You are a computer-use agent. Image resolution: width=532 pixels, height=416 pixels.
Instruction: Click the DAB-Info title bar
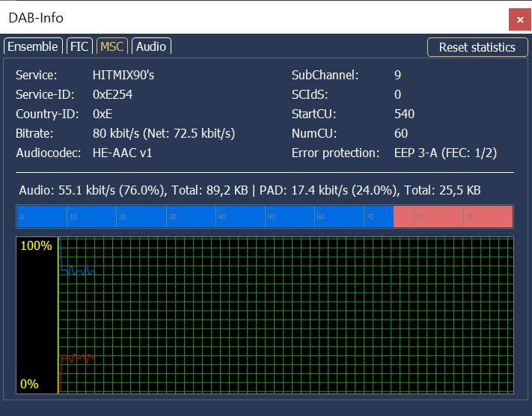(x=224, y=17)
